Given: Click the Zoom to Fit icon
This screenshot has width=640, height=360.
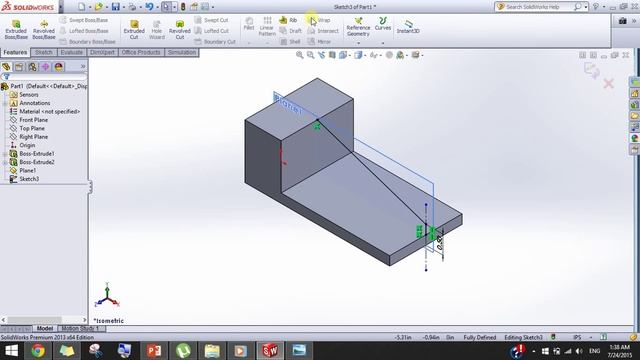Looking at the screenshot, I should pos(300,55).
